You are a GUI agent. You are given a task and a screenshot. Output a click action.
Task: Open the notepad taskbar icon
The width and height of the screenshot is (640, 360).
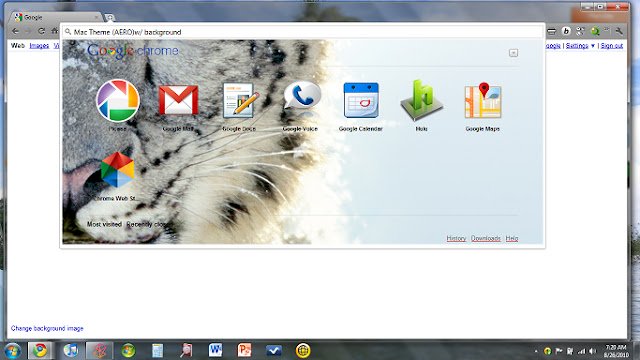coord(158,351)
